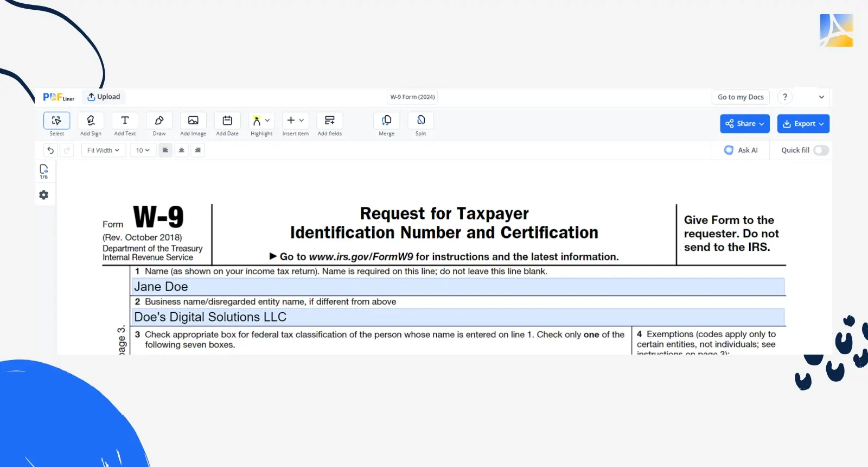Insert a date with Add Date
868x467 pixels.
click(x=227, y=121)
